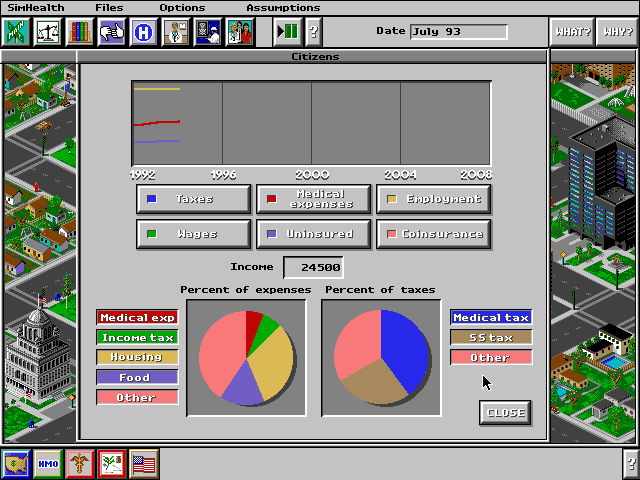Toggle the Taxes graph line
Screen dimensions: 640x480
point(194,199)
